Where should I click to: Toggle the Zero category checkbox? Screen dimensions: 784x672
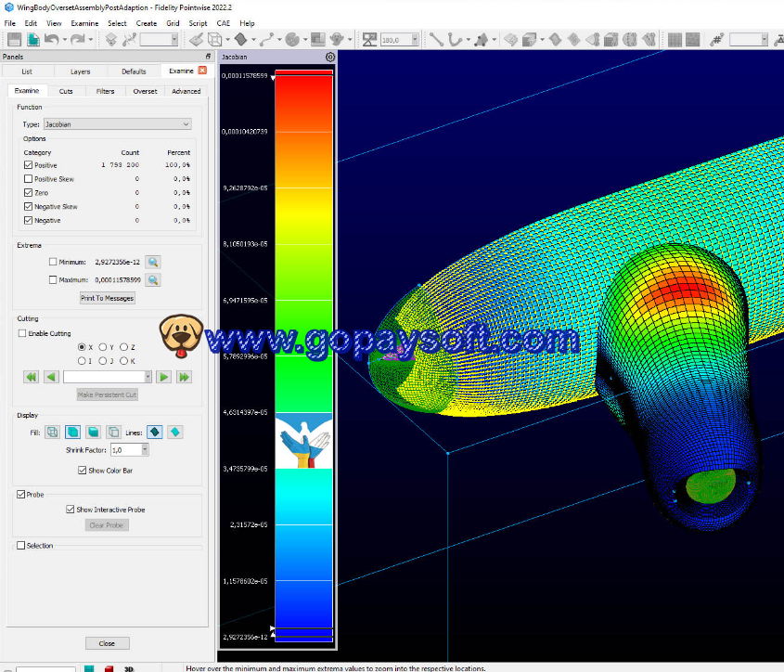[28, 193]
